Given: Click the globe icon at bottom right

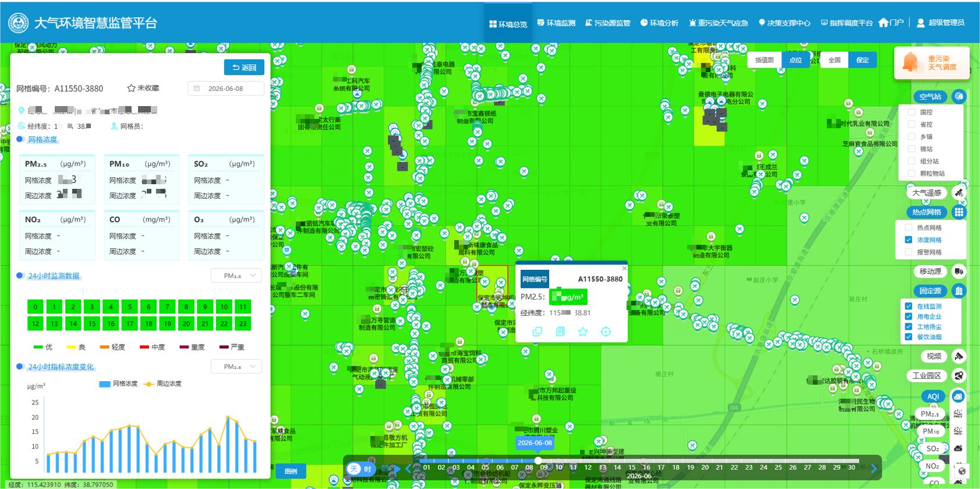Looking at the screenshot, I should pyautogui.click(x=962, y=471).
